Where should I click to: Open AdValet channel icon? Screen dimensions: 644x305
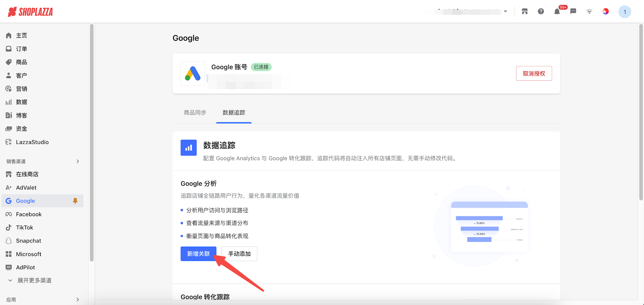(x=9, y=188)
